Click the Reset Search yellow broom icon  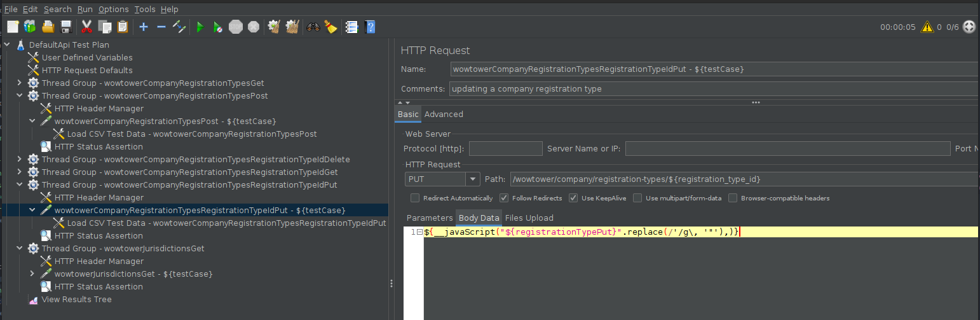(330, 27)
